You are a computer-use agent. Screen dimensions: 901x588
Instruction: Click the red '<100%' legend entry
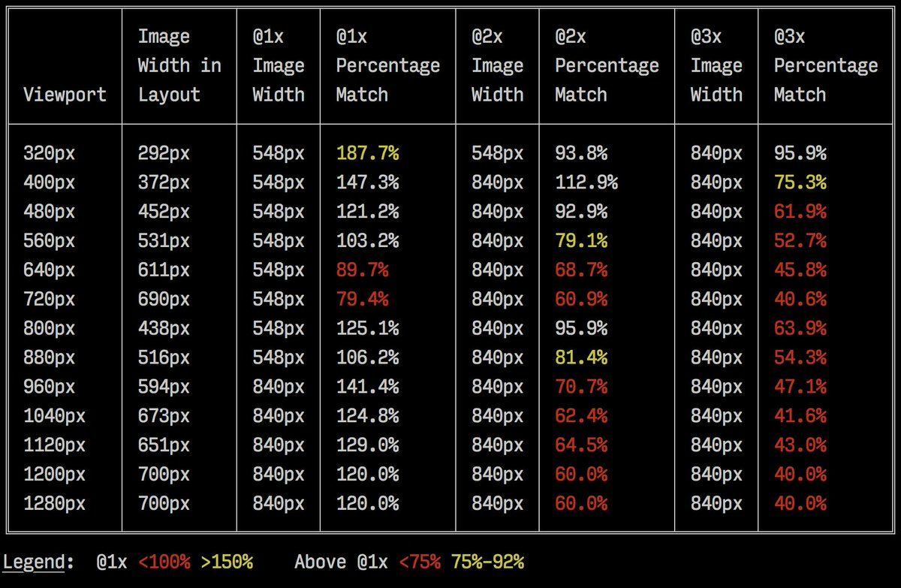(x=164, y=562)
